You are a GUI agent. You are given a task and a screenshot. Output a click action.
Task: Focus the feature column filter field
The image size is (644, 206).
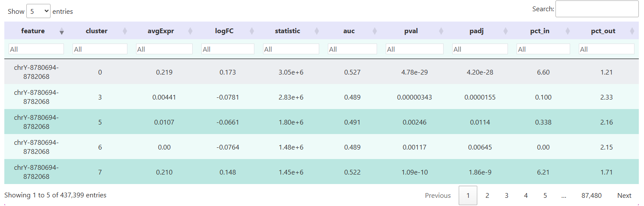pyautogui.click(x=36, y=49)
